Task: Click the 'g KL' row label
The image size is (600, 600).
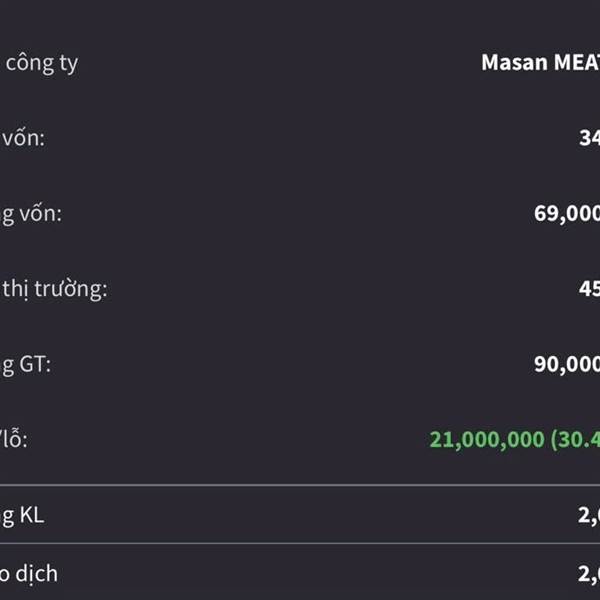Action: click(x=22, y=515)
